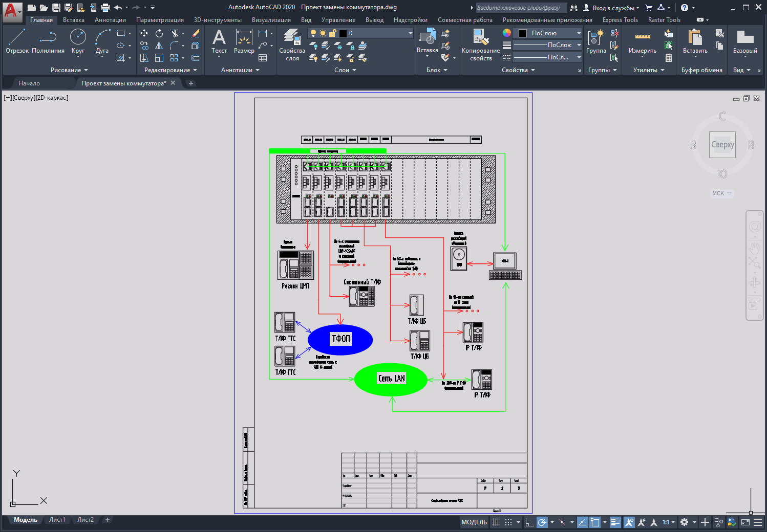
Task: Click the [2D-каркас] visual style label
Action: point(52,98)
